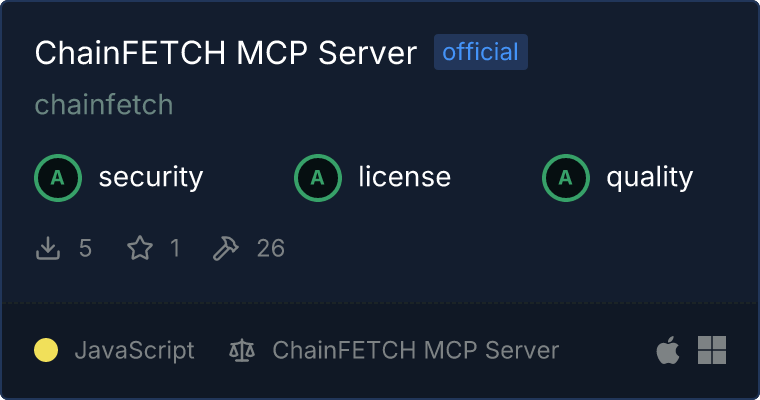This screenshot has width=760, height=400.
Task: Click the quality rating label
Action: point(650,178)
